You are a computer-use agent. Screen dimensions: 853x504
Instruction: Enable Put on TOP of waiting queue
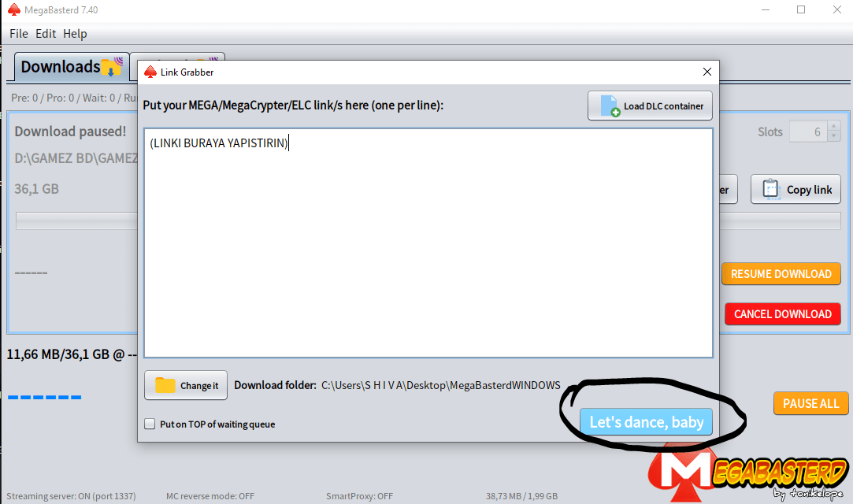pyautogui.click(x=150, y=424)
